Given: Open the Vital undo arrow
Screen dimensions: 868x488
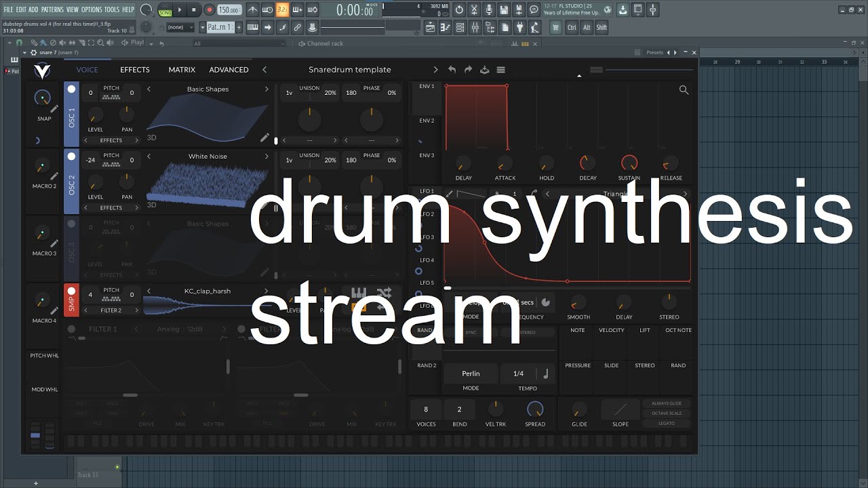Looking at the screenshot, I should pyautogui.click(x=452, y=70).
